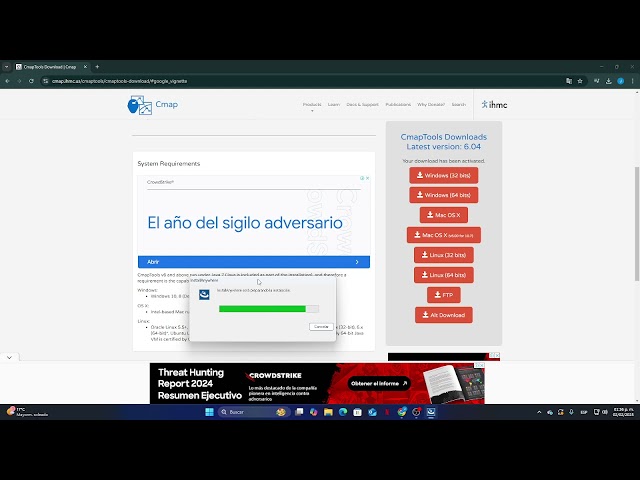Download the Mac OS X older-version build

[444, 235]
